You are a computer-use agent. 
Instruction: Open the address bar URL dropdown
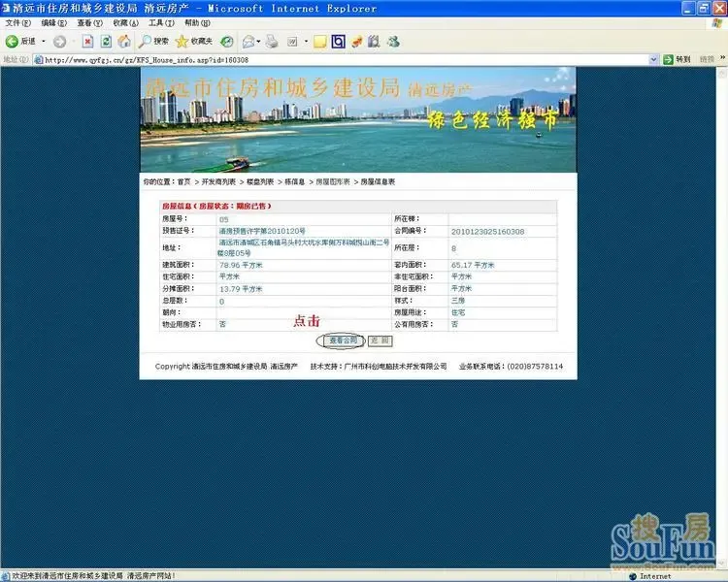[x=666, y=59]
